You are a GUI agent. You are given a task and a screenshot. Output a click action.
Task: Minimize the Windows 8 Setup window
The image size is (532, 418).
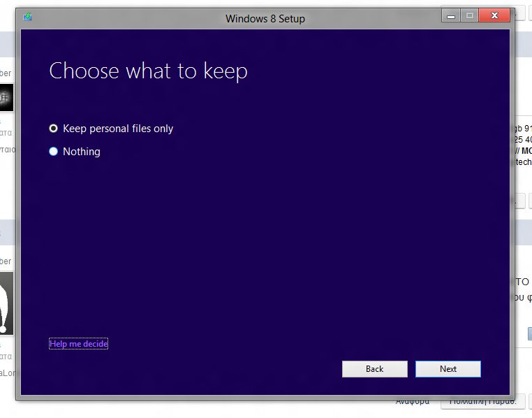click(x=451, y=15)
